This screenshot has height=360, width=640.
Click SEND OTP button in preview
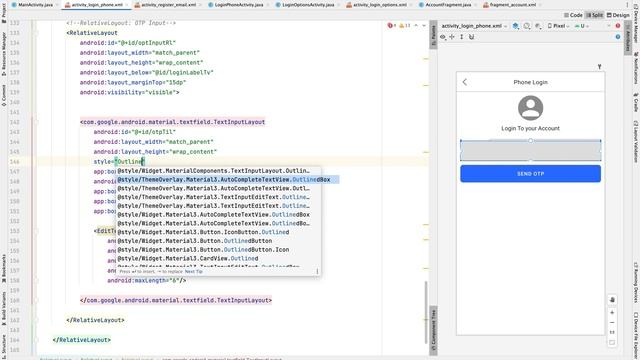(x=530, y=173)
